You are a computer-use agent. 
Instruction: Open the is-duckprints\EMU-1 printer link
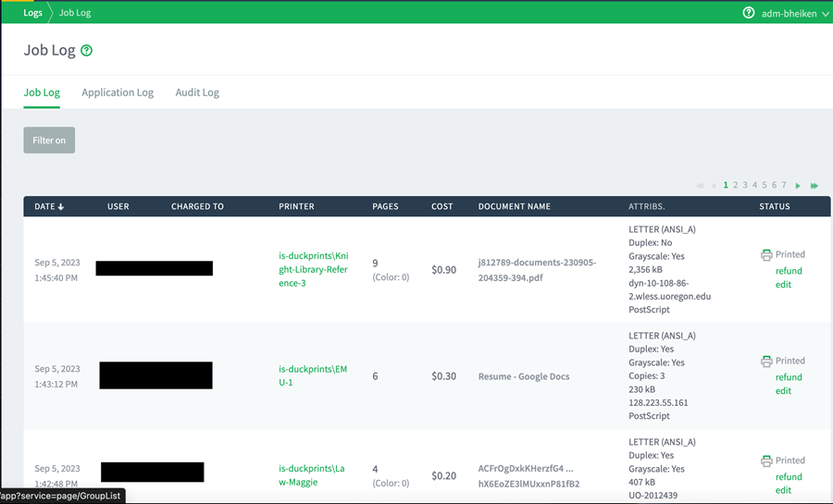[x=313, y=375]
